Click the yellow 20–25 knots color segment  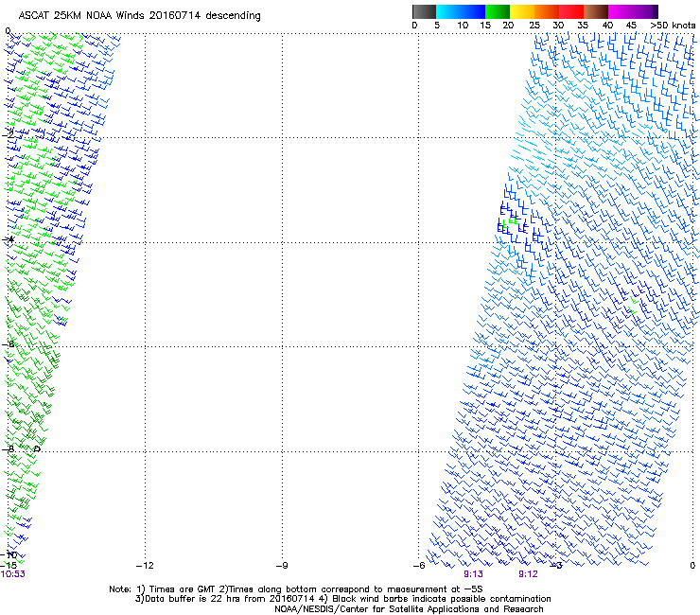click(522, 11)
